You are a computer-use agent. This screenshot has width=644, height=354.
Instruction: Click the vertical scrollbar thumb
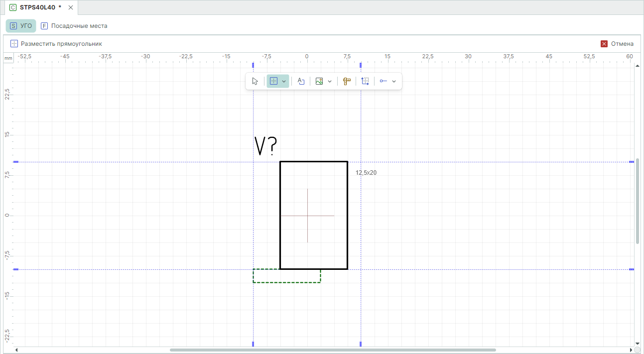coord(638,201)
